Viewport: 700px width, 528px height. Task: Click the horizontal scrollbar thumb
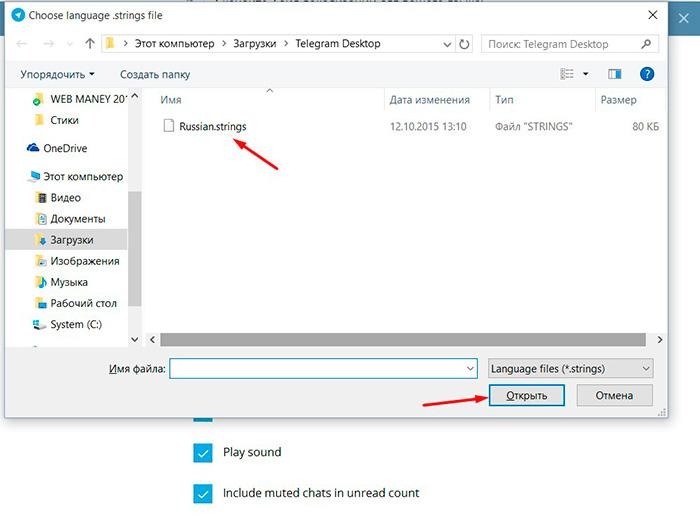point(403,340)
